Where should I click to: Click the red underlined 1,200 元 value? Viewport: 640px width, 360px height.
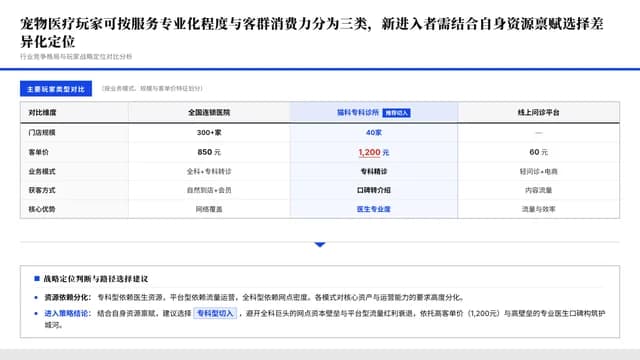coord(373,152)
